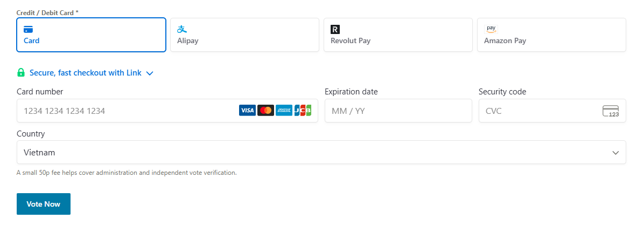Click the Expiration date MM / YY field

pyautogui.click(x=398, y=111)
